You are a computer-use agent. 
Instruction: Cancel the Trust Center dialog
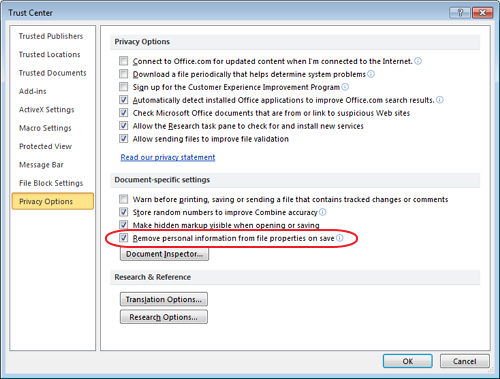tap(465, 361)
